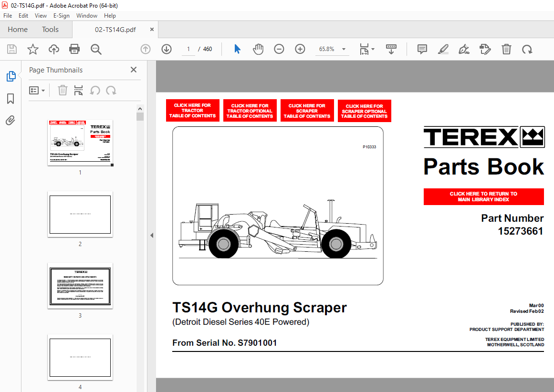Image resolution: width=554 pixels, height=392 pixels.
Task: Rotate the page clockwise from toolbar
Action: coord(527,49)
